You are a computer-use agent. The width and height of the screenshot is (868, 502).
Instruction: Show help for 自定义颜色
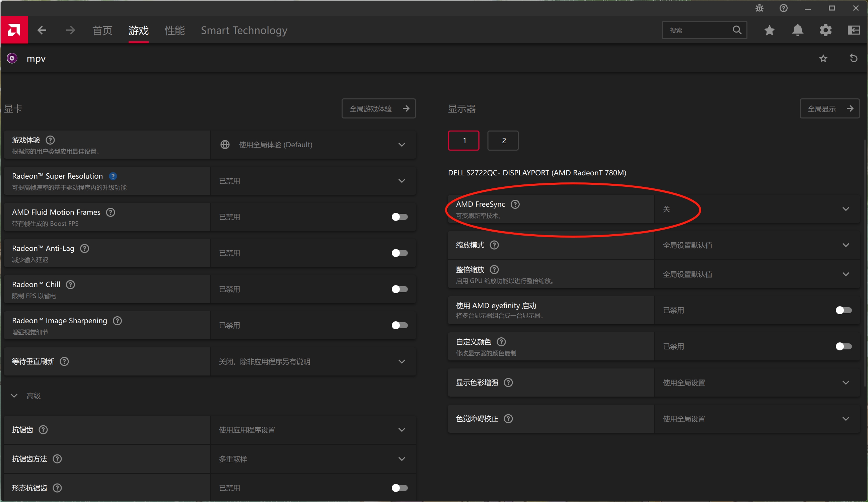(x=502, y=342)
